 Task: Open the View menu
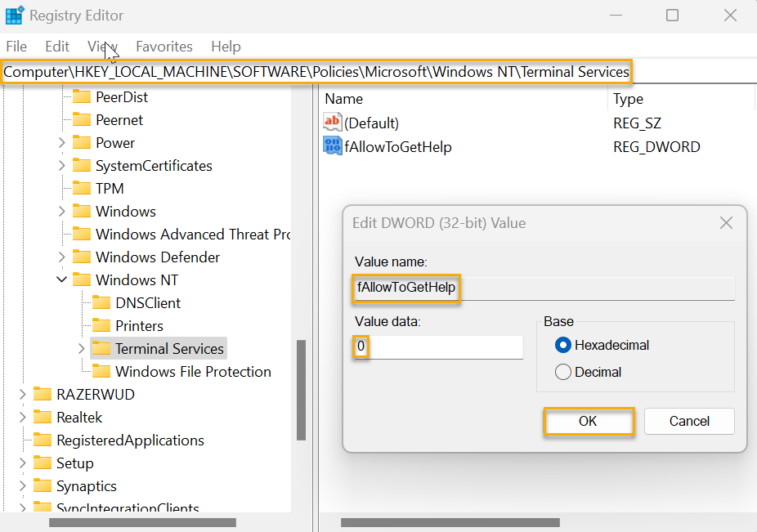point(102,47)
